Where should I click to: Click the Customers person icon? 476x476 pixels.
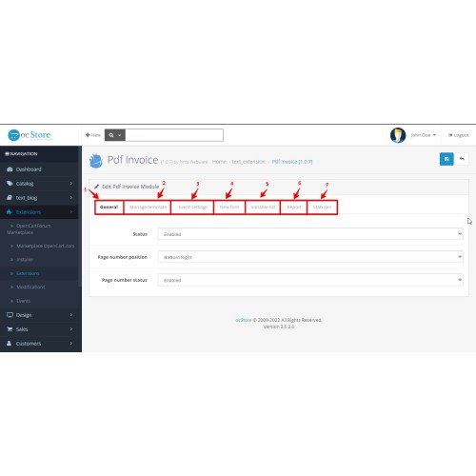point(10,344)
